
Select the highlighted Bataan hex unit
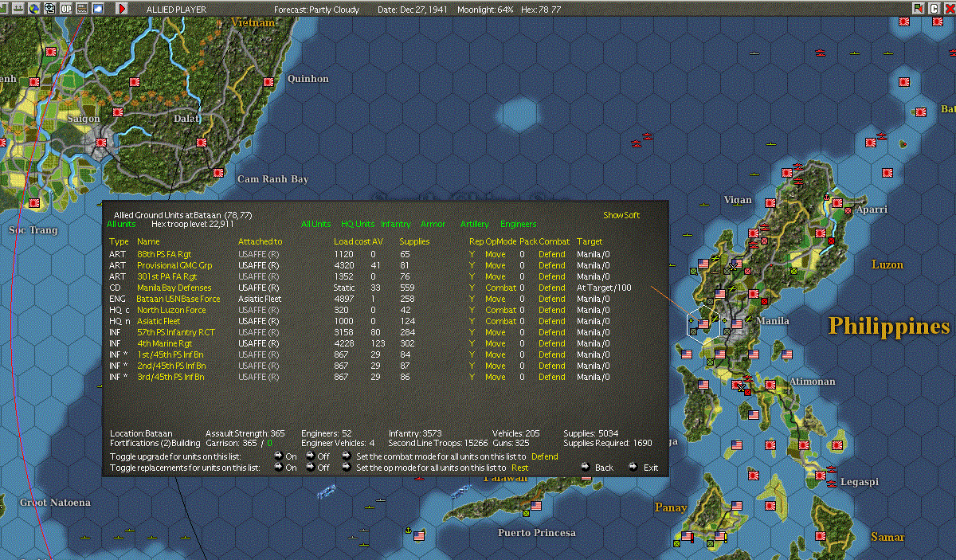(x=703, y=324)
